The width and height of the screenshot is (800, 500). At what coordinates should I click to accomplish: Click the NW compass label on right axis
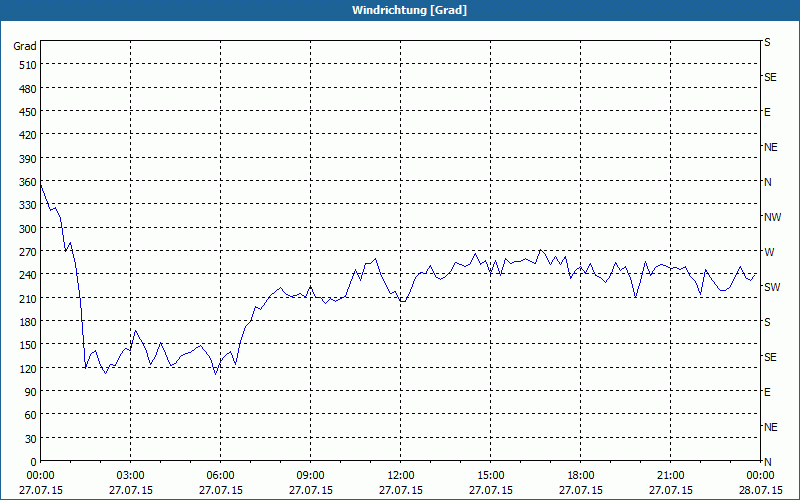[x=772, y=217]
